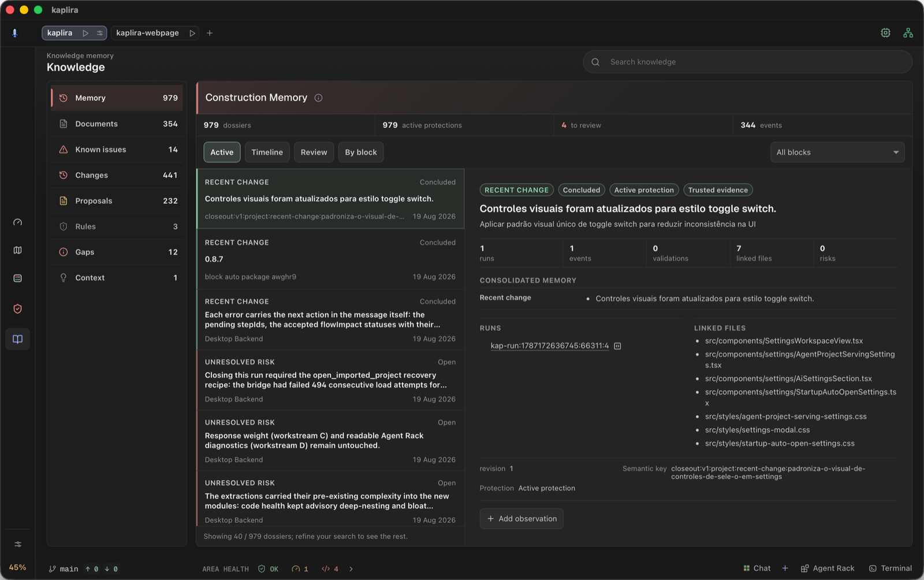The width and height of the screenshot is (924, 580).
Task: Open the Changes category
Action: pos(117,175)
